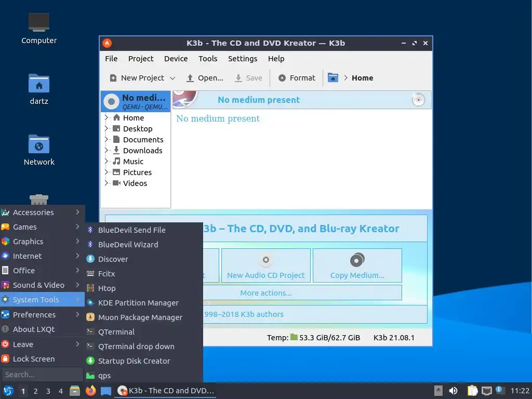Expand the Music tree node

107,161
